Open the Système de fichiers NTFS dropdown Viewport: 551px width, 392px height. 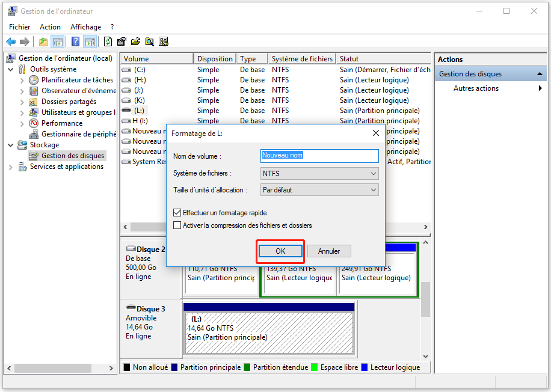click(319, 174)
